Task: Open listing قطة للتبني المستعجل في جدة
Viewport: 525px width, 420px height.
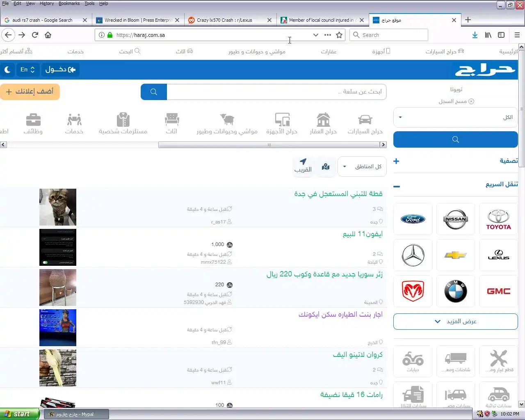Action: [338, 194]
